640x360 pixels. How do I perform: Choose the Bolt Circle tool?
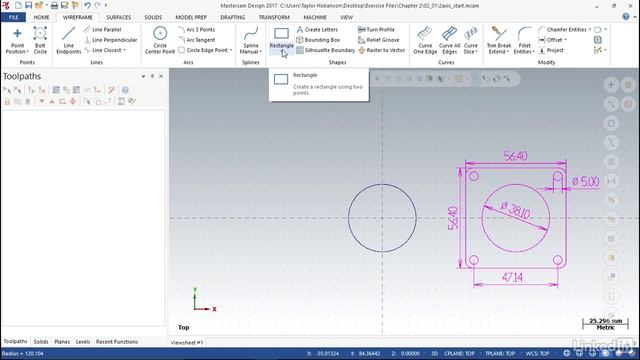pyautogui.click(x=40, y=41)
